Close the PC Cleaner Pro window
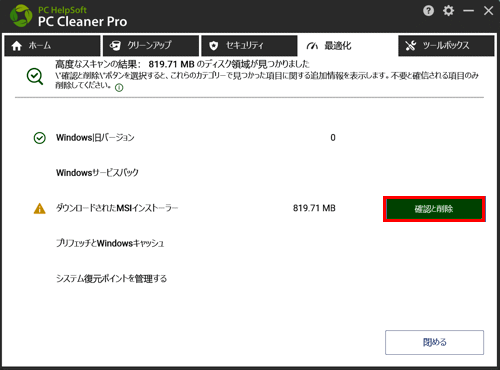This screenshot has width=500, height=370. [488, 11]
